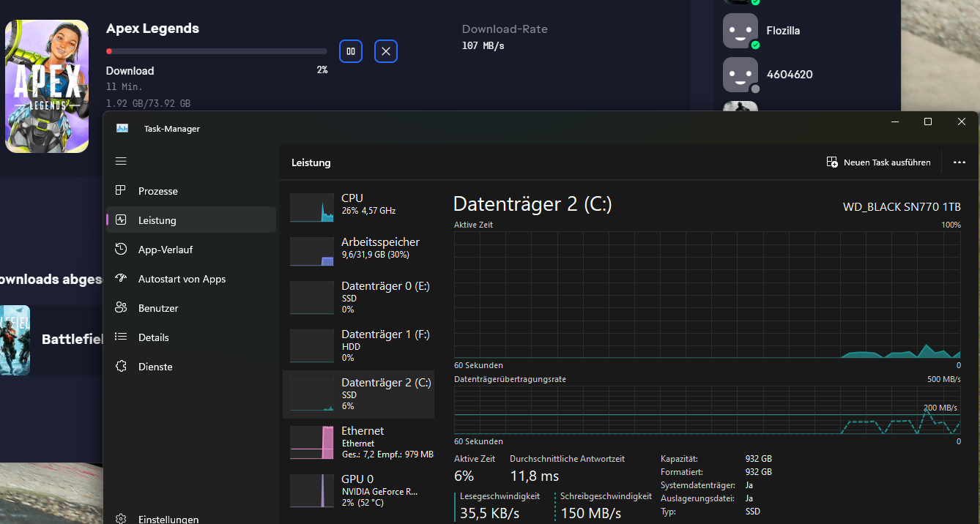The height and width of the screenshot is (524, 980).
Task: Cancel the Apex Legends download
Action: [386, 51]
